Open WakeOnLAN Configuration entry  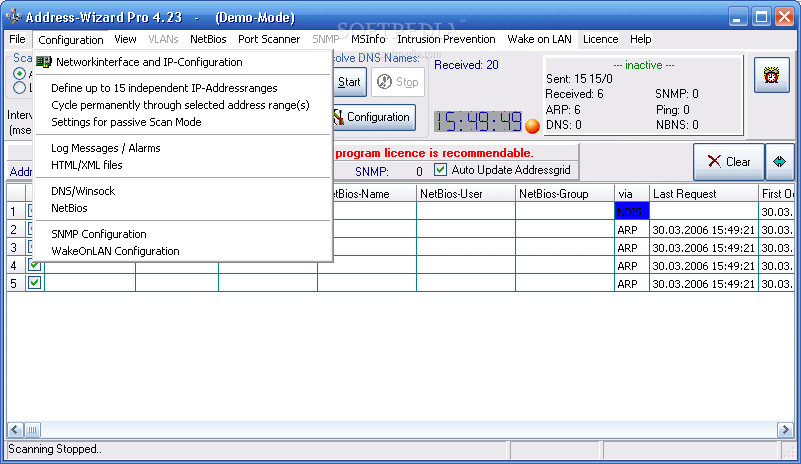click(x=182, y=251)
